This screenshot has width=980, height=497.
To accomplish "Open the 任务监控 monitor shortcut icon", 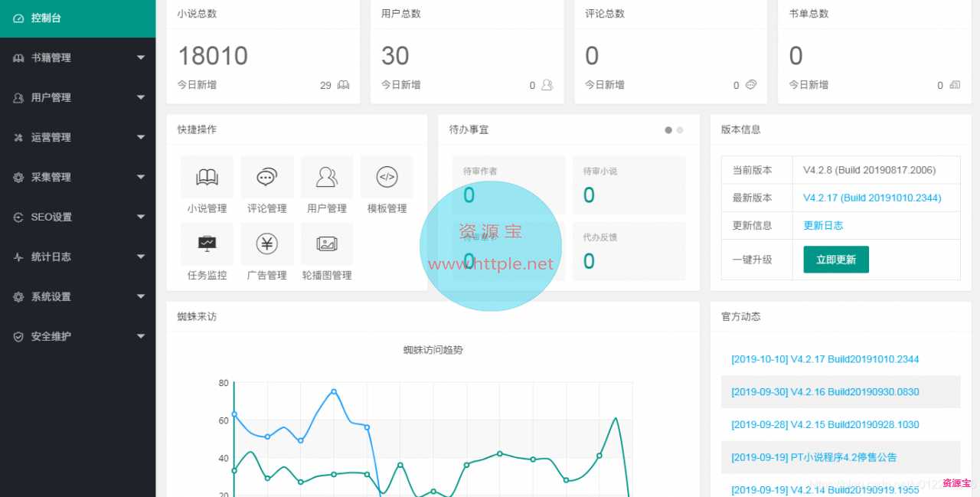I will 207,244.
